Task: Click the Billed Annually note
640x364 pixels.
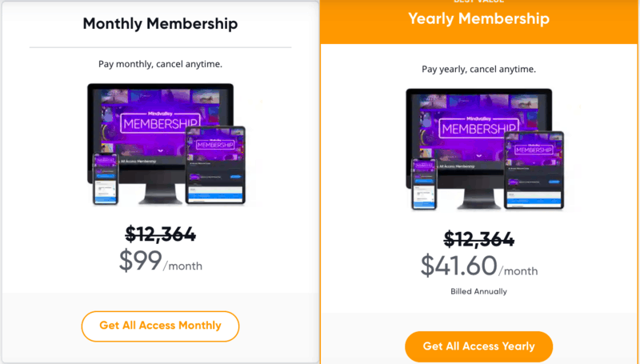Action: (478, 292)
